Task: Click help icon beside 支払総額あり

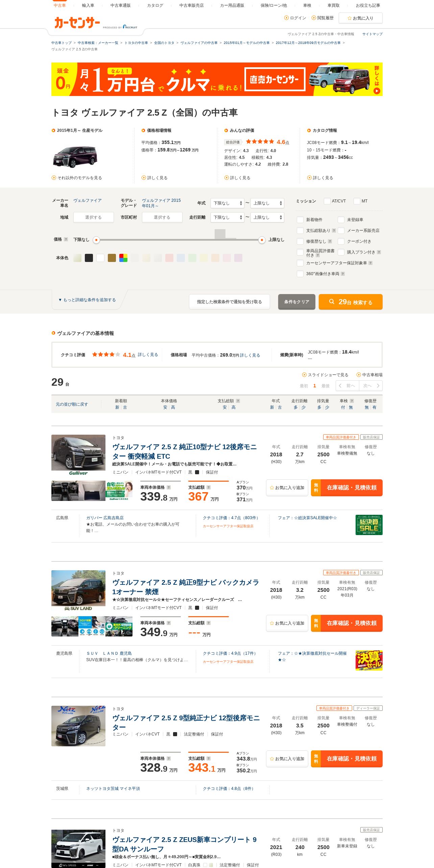Action: [x=334, y=231]
